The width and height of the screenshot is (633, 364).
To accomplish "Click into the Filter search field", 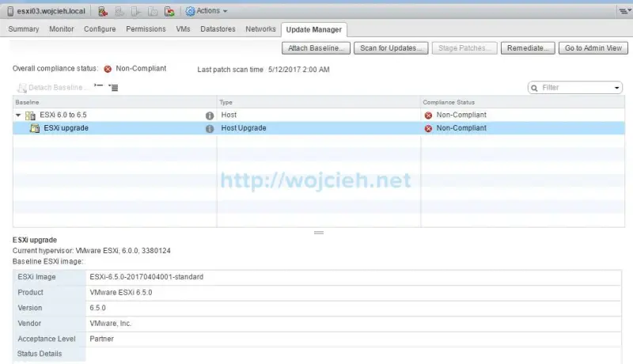I will tap(575, 88).
